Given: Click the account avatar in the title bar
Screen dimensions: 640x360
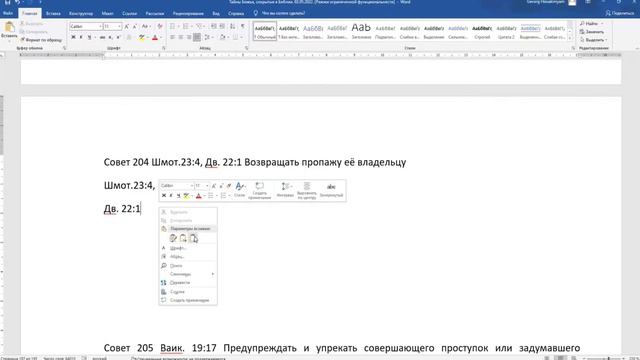Looking at the screenshot, I should 572,2.
